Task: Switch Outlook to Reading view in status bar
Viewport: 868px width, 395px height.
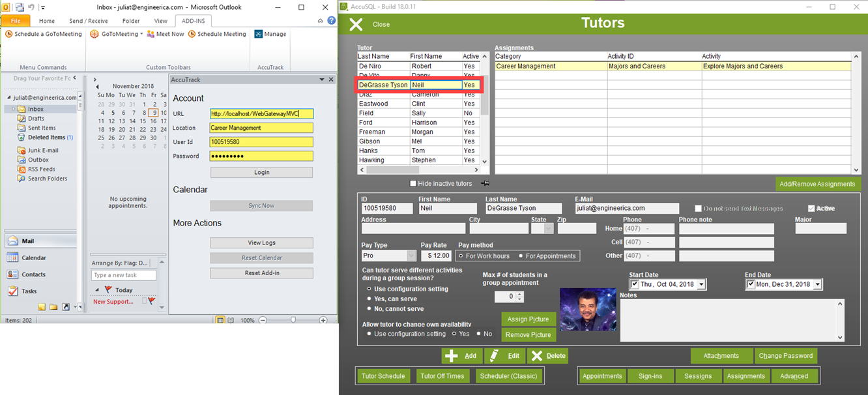Action: click(x=231, y=321)
